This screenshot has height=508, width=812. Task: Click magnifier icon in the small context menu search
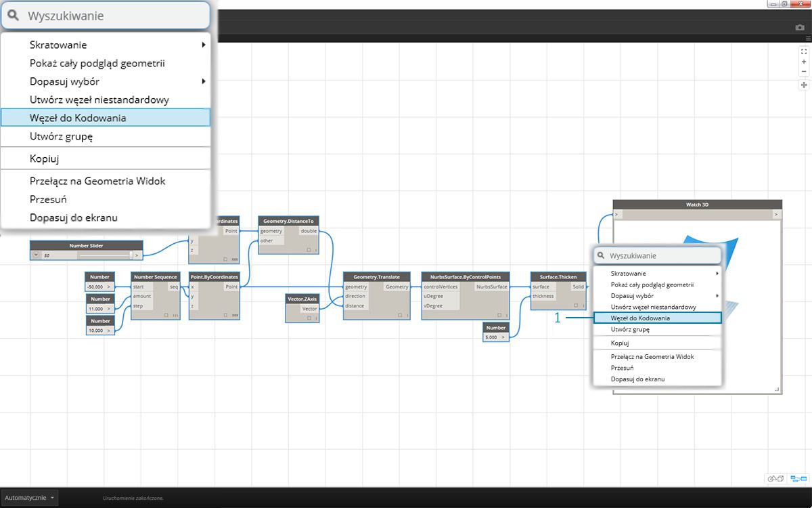(x=600, y=256)
